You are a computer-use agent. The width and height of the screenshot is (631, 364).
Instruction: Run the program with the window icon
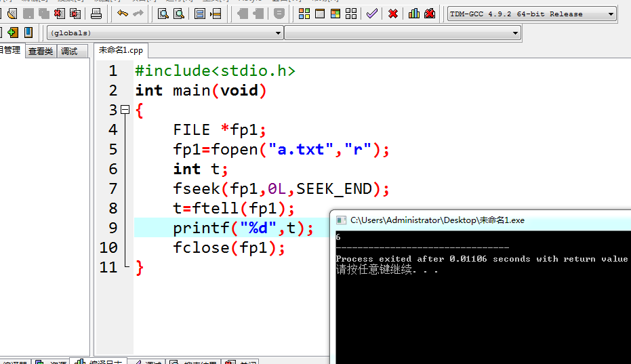click(x=320, y=14)
